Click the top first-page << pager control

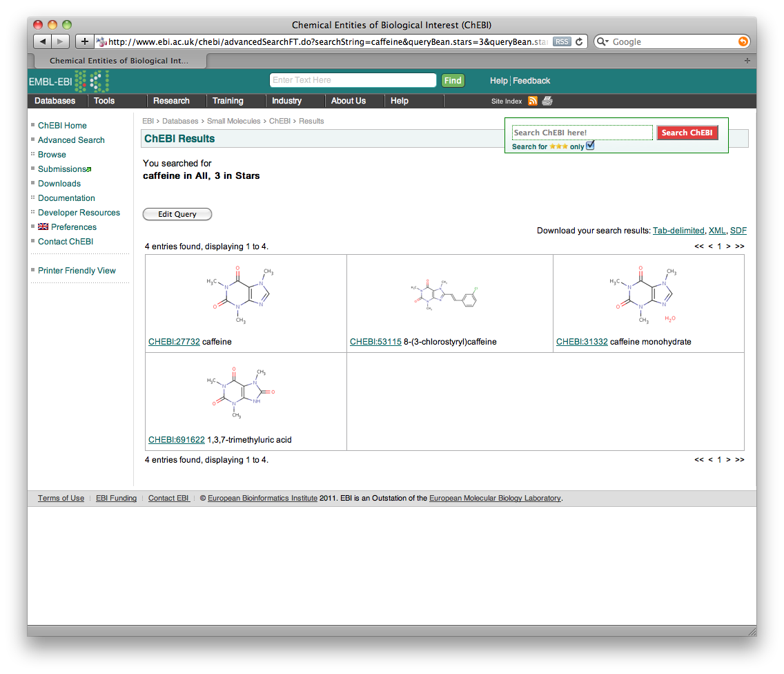(699, 246)
